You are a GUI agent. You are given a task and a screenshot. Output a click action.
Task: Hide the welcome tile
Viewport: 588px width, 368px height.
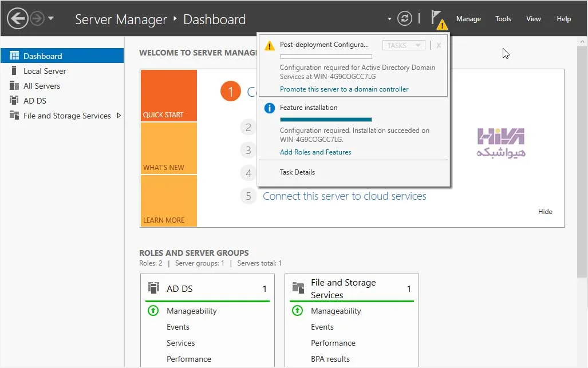point(545,212)
